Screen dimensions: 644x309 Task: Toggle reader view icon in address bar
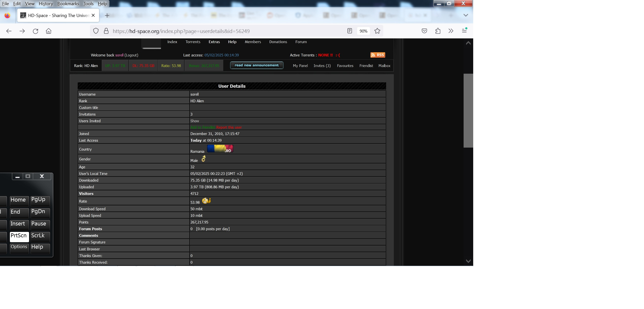(349, 31)
